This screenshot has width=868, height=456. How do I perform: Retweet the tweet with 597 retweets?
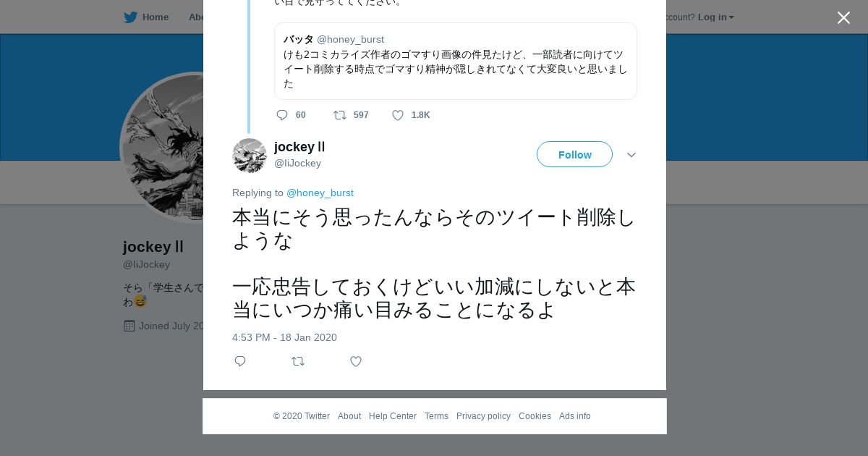point(340,115)
